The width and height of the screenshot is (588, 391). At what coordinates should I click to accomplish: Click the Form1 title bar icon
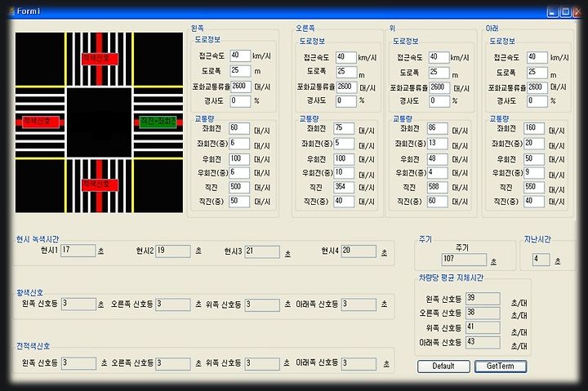click(12, 11)
